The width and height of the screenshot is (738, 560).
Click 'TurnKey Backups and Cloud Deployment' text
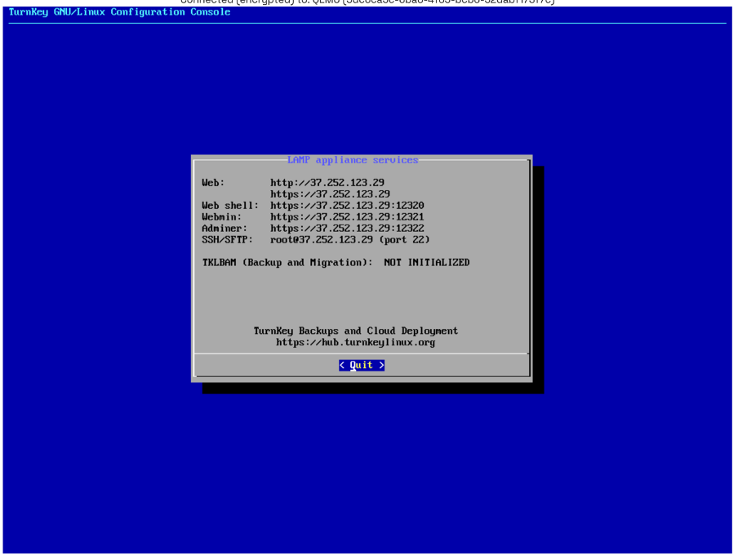tap(355, 331)
